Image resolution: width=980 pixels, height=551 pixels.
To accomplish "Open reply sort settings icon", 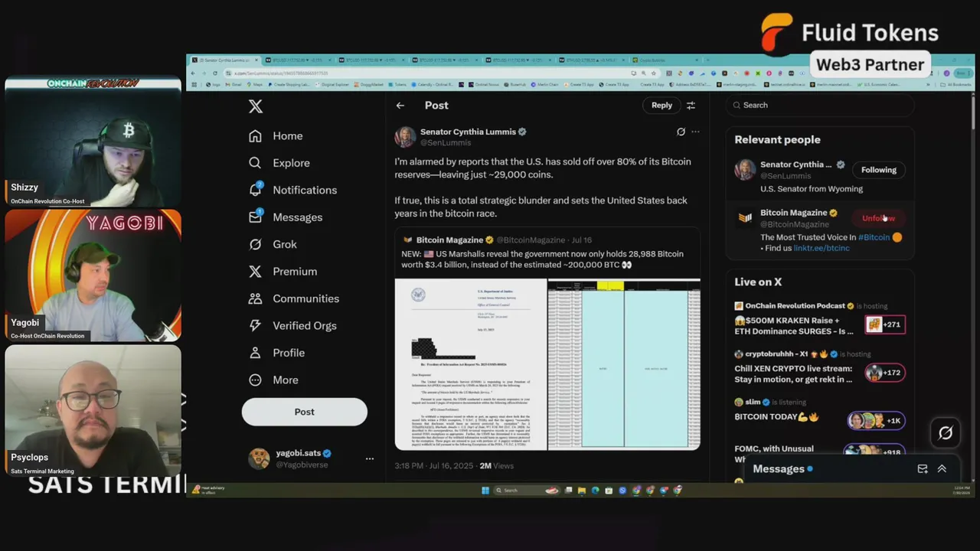I will (x=691, y=106).
